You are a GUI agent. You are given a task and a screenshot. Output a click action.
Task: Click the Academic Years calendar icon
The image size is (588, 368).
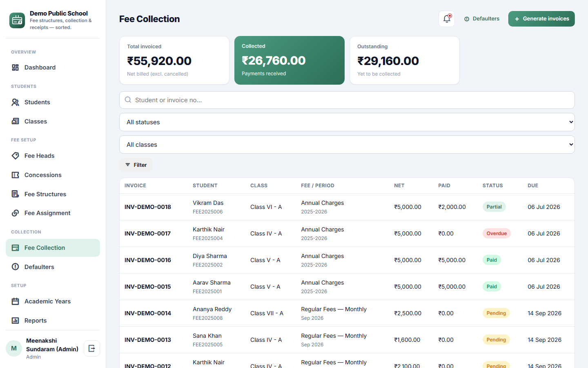(x=16, y=301)
